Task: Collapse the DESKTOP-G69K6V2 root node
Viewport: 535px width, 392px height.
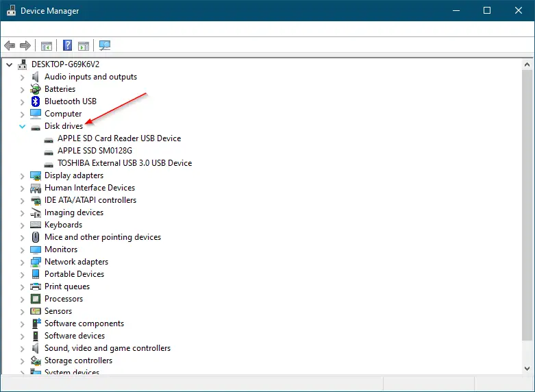Action: coord(9,64)
